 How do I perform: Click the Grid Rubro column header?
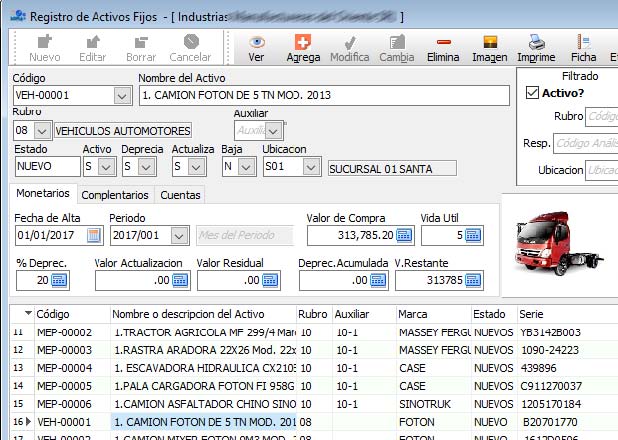pyautogui.click(x=313, y=314)
